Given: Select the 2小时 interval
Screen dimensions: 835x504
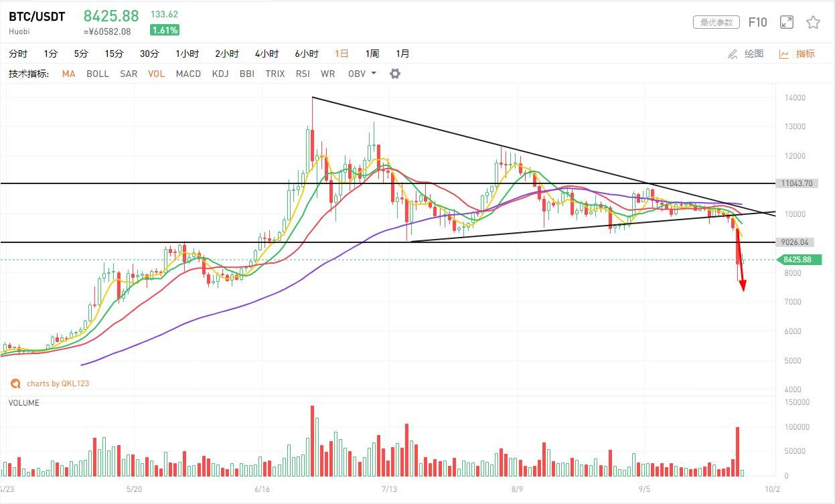Looking at the screenshot, I should (x=227, y=54).
